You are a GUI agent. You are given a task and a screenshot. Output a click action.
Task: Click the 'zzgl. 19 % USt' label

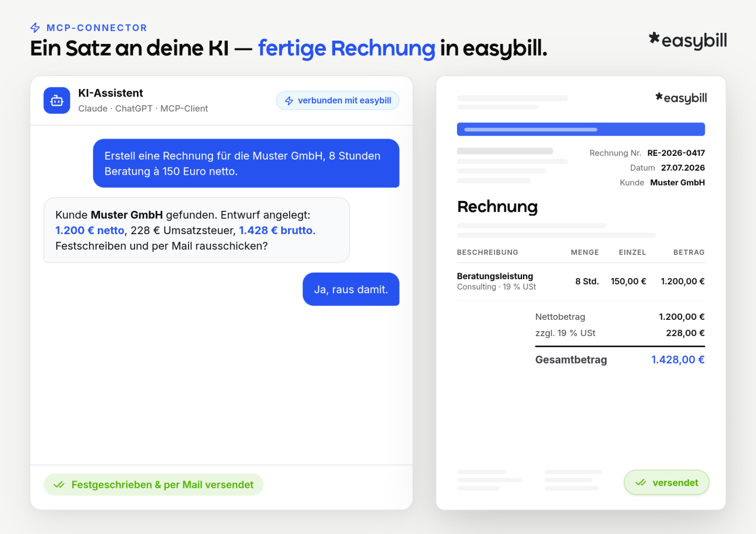(565, 333)
